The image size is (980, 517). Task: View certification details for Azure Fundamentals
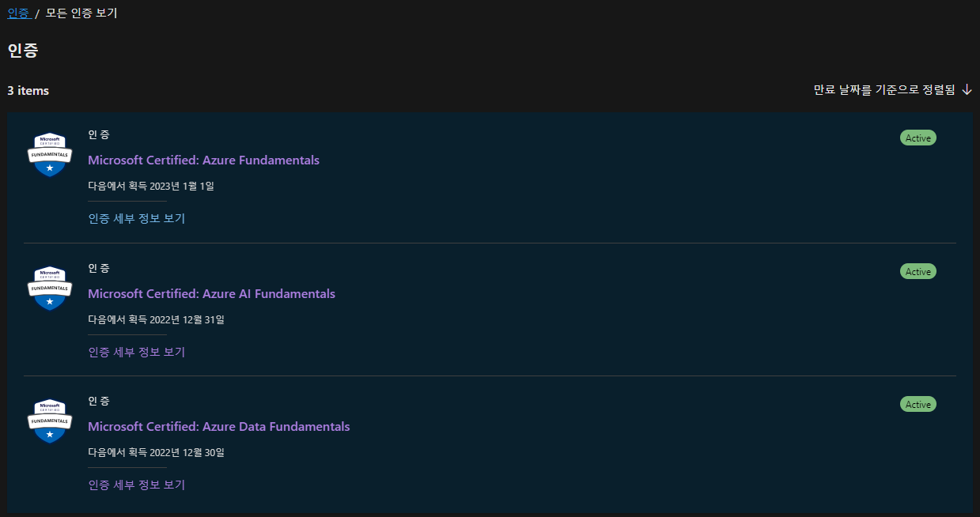coord(136,218)
